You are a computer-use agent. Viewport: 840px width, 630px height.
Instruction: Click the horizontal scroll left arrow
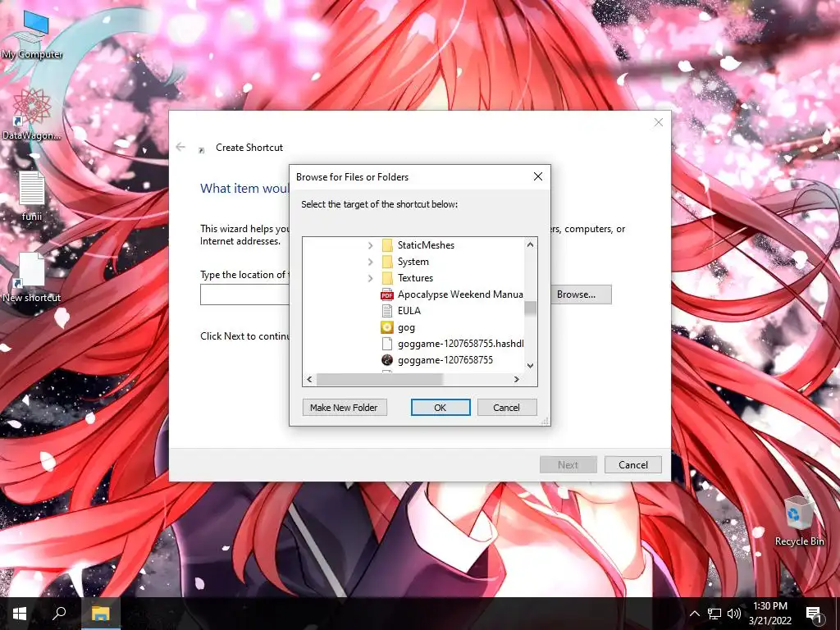point(309,379)
